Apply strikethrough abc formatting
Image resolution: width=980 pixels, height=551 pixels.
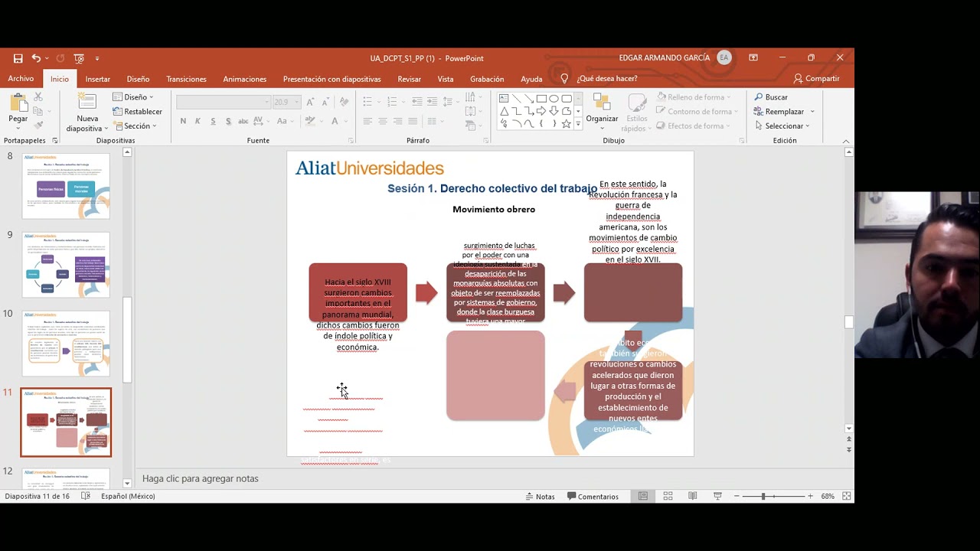click(243, 121)
